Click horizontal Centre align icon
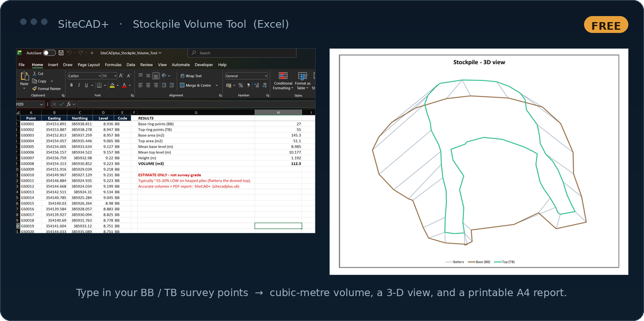Screen dimensions: 644x321 pyautogui.click(x=148, y=85)
